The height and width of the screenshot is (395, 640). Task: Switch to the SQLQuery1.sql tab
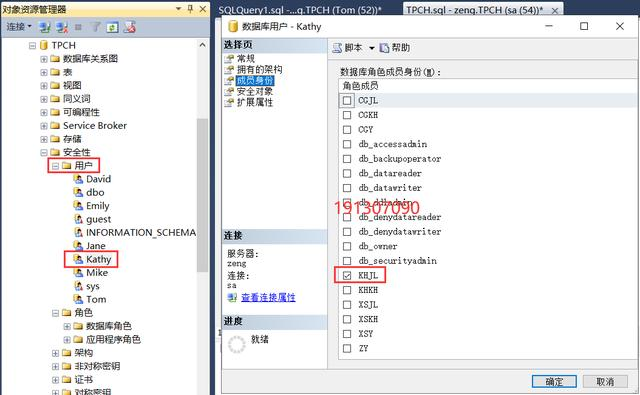coord(300,10)
